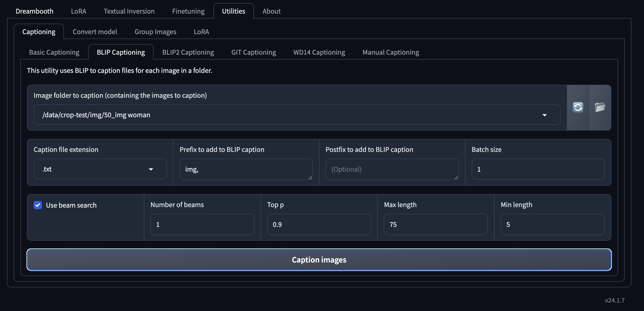
Task: Expand the image folder path dropdown
Action: click(x=545, y=115)
